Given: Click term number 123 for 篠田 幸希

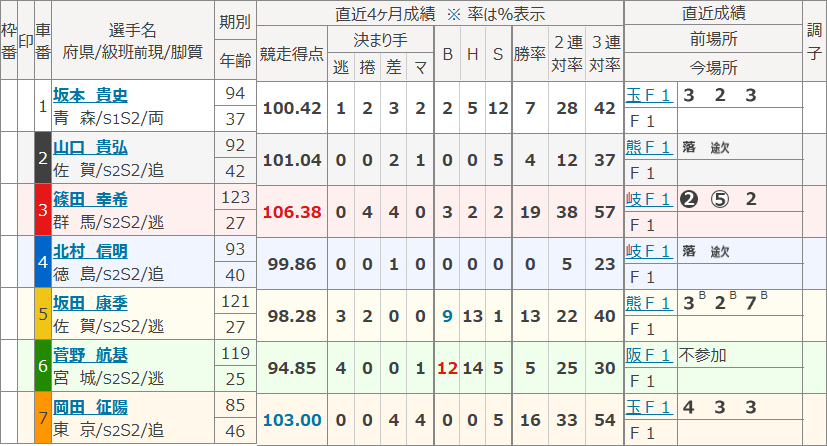Looking at the screenshot, I should pyautogui.click(x=235, y=197).
